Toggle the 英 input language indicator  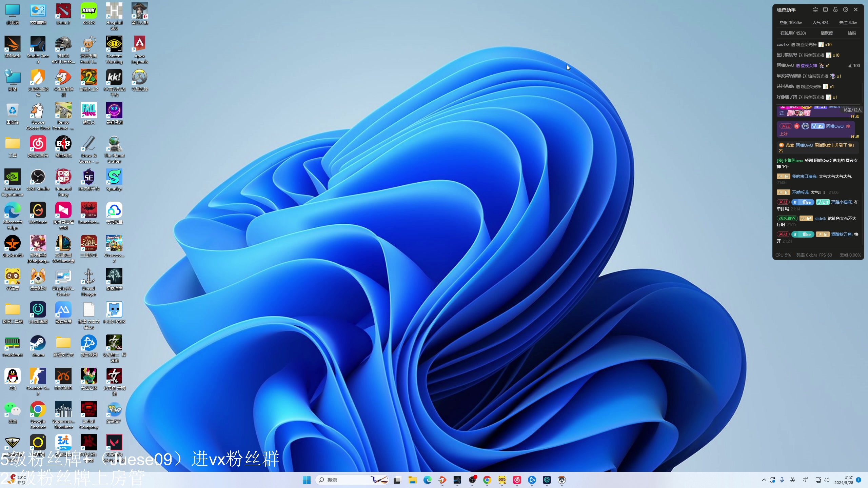[x=792, y=480]
